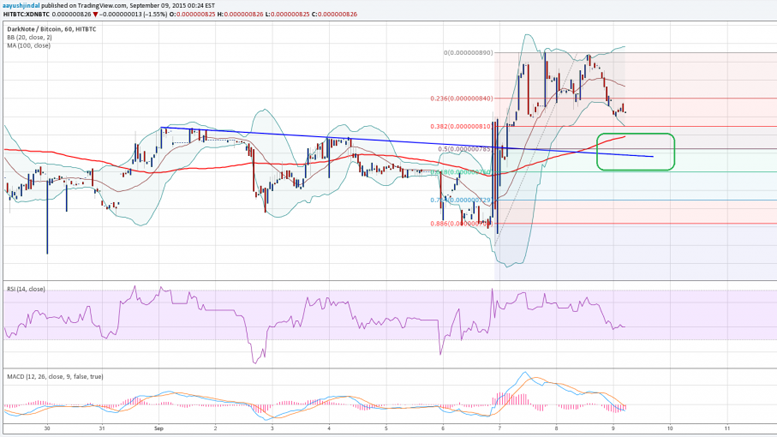Screen dimensions: 777x437
Task: Click the Fibonacci 0(0.000000890) level label
Action: pyautogui.click(x=468, y=53)
